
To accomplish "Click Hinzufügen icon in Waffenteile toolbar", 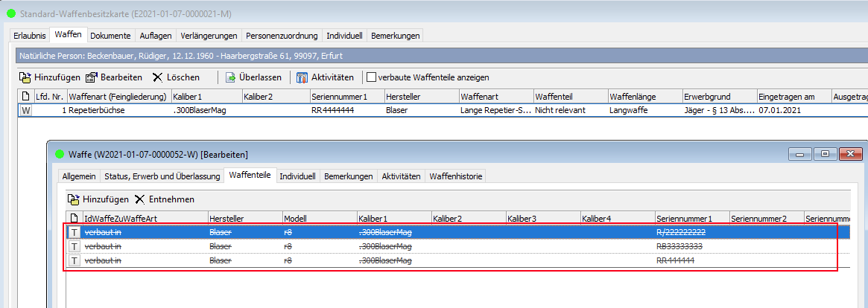I will click(73, 199).
